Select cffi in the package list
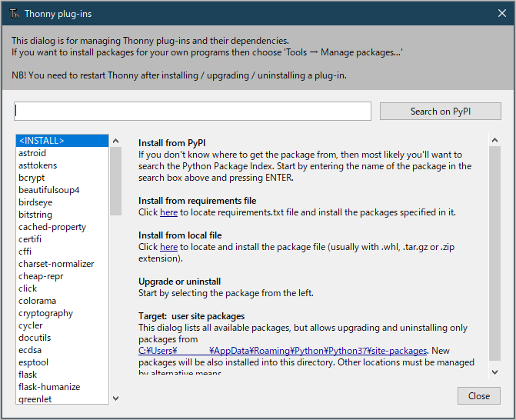Image resolution: width=516 pixels, height=420 pixels. tap(62, 252)
